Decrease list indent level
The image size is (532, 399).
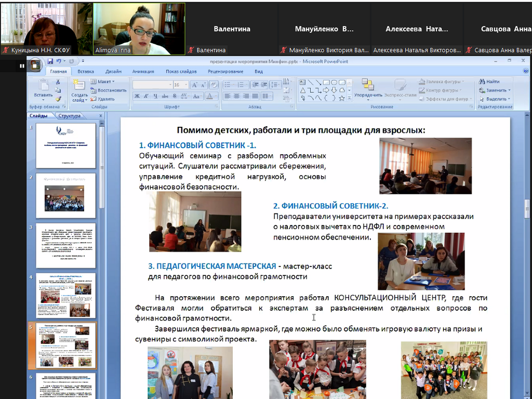click(256, 85)
